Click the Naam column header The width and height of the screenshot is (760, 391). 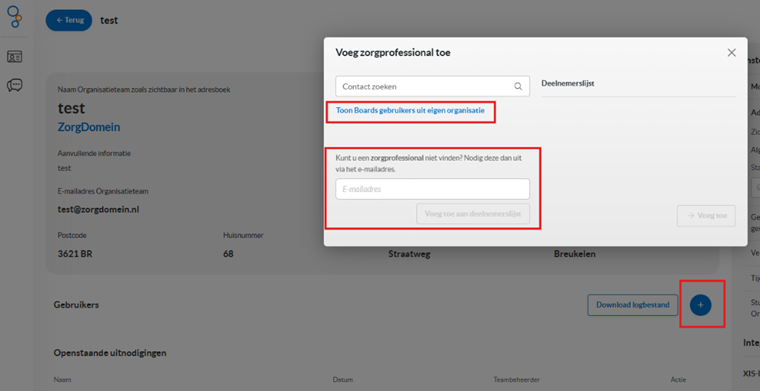[62, 380]
